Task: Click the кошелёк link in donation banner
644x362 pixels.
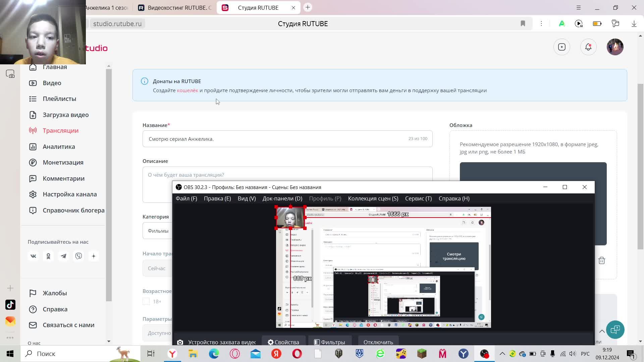Action: pos(187,90)
